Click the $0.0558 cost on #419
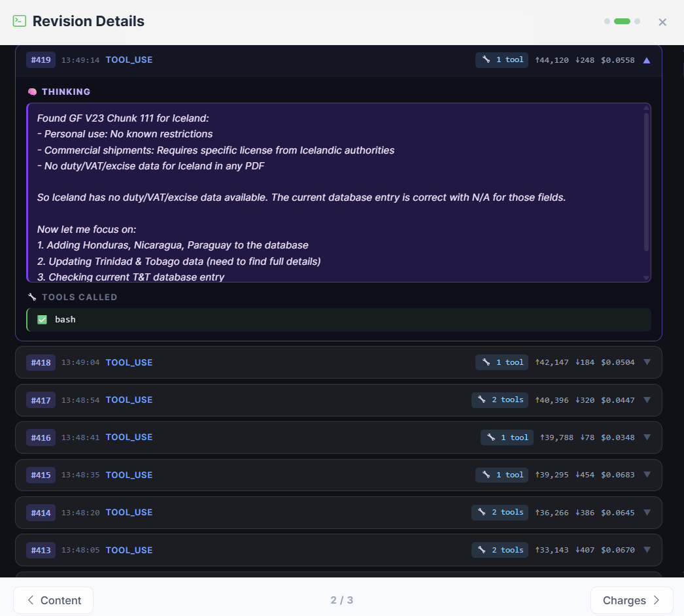Screen dimensions: 684x616 (x=618, y=60)
